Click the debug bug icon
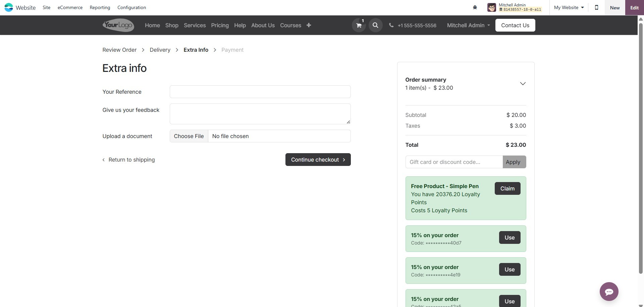 tap(475, 7)
